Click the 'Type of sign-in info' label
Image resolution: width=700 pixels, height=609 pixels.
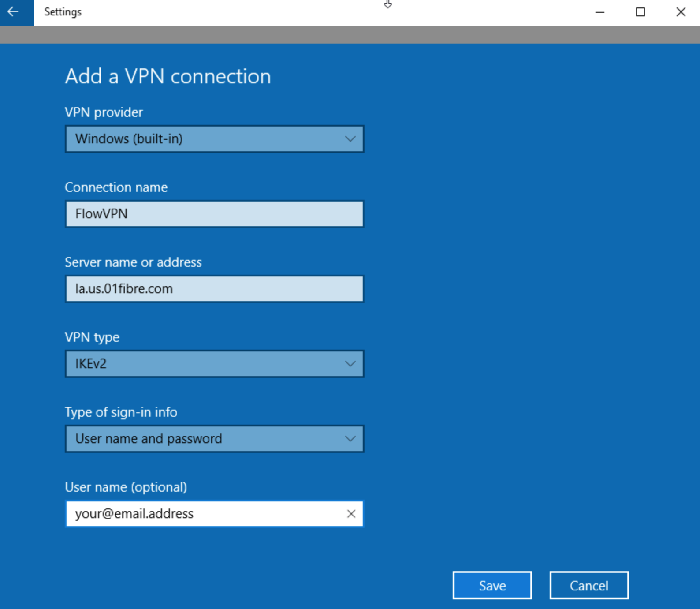pos(121,412)
